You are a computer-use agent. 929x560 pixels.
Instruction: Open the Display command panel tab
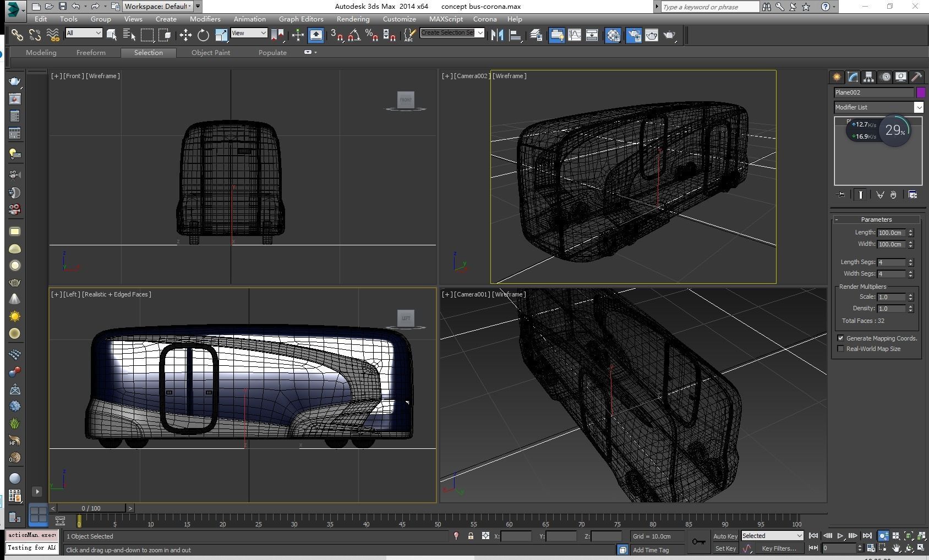(x=901, y=77)
